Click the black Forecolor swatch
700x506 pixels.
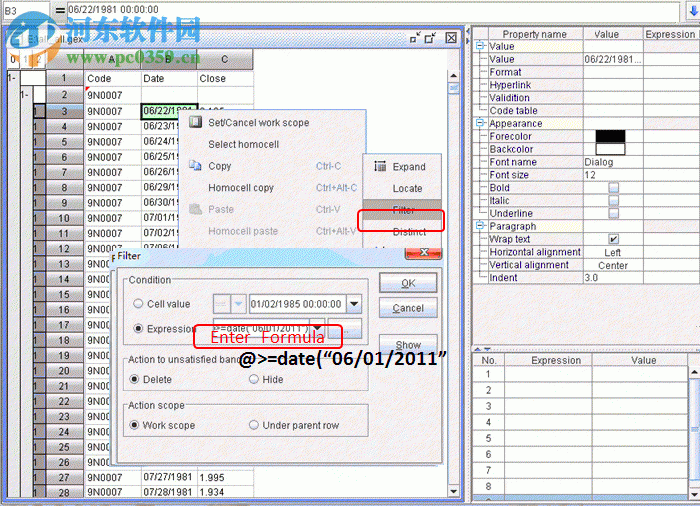[610, 136]
